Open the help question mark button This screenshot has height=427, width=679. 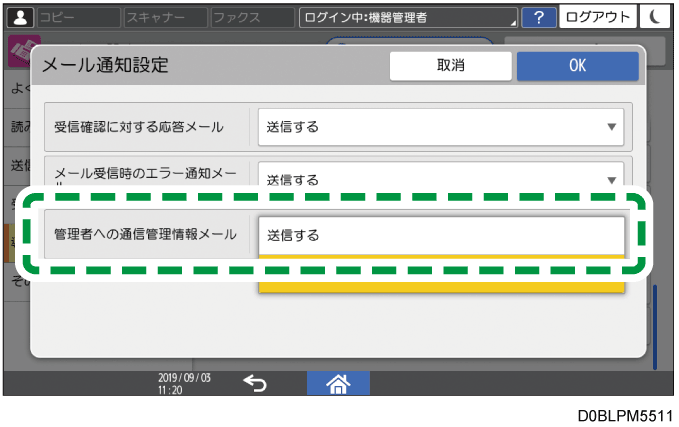539,17
